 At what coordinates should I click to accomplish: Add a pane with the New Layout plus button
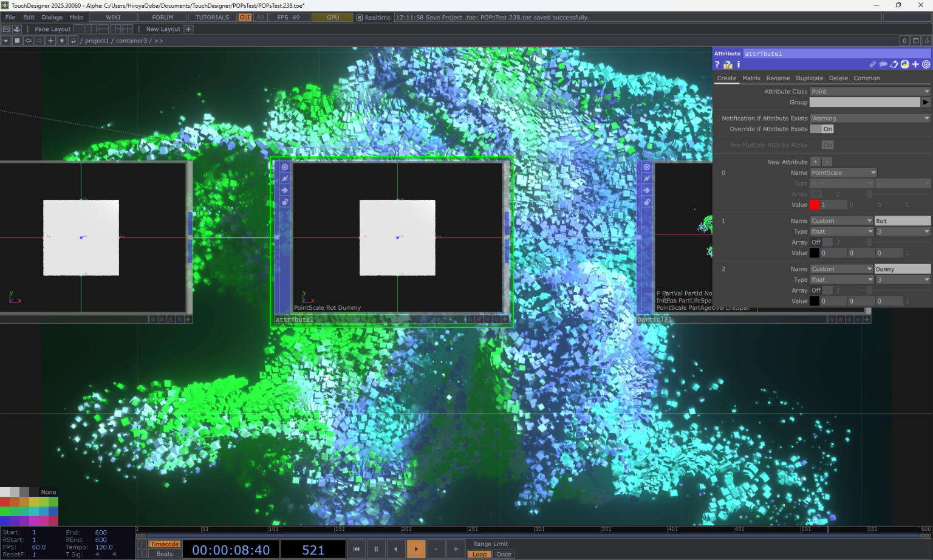(188, 29)
